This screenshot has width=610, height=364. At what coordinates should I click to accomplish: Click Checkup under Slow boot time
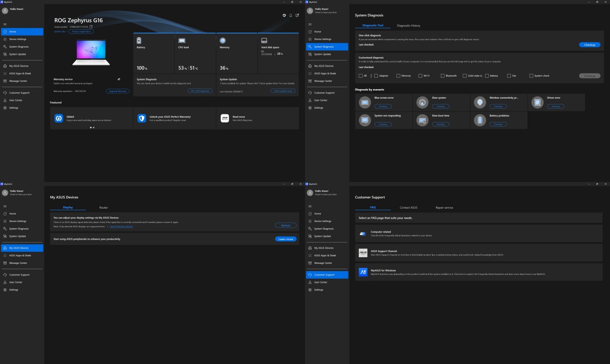pyautogui.click(x=440, y=124)
